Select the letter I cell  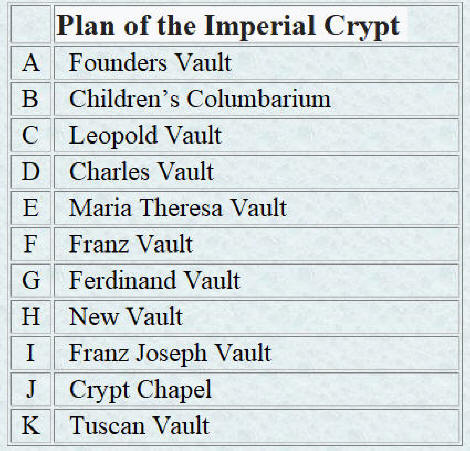tap(31, 353)
